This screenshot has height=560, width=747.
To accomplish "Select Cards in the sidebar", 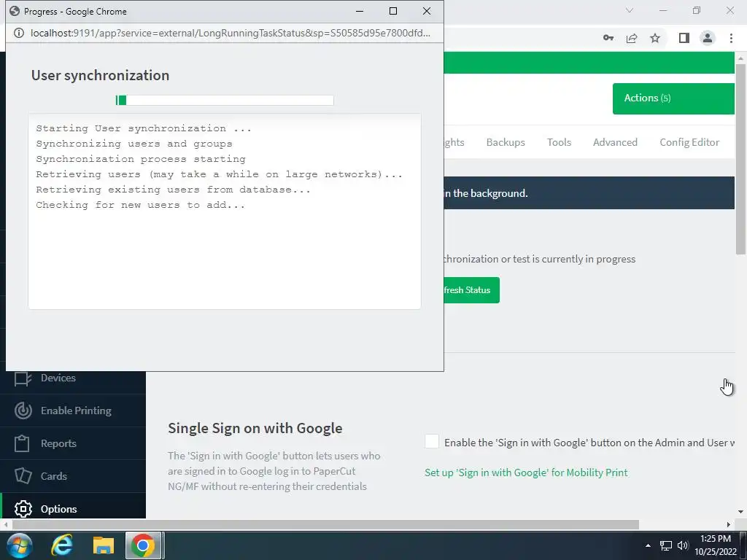I will (54, 475).
